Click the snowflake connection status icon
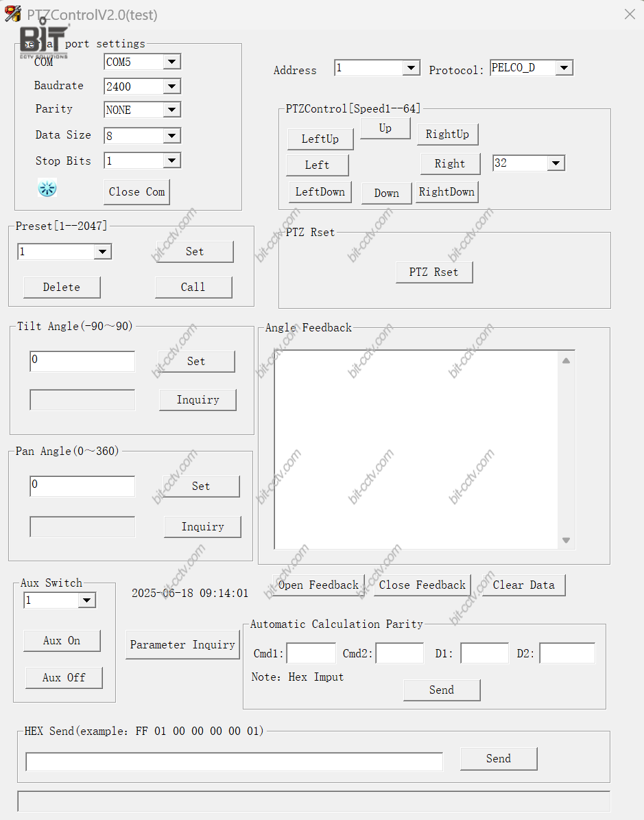Viewport: 644px width, 820px height. pyautogui.click(x=47, y=188)
